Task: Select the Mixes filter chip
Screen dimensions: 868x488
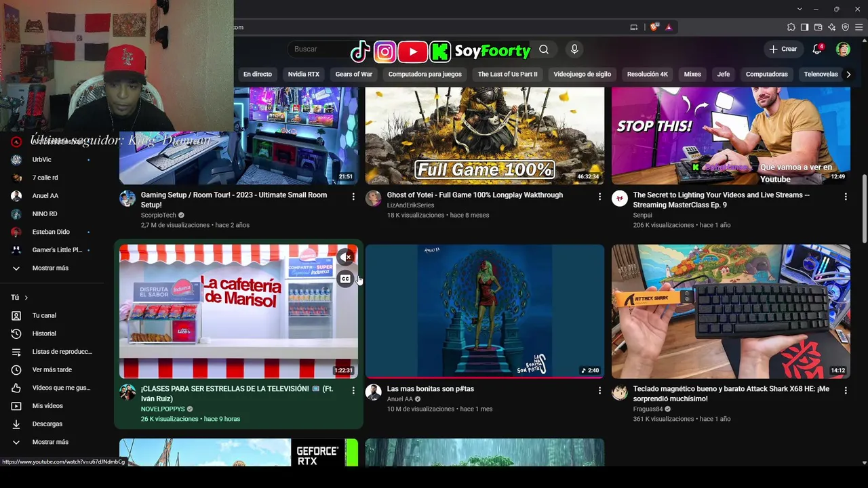Action: (x=692, y=75)
